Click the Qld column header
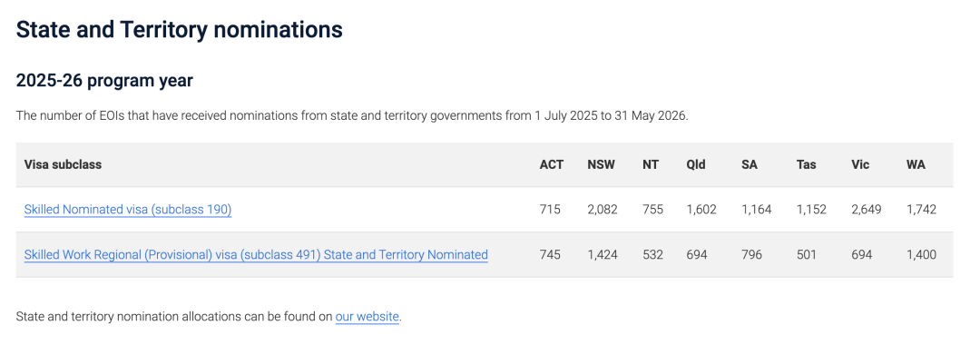The width and height of the screenshot is (980, 345). pyautogui.click(x=696, y=164)
